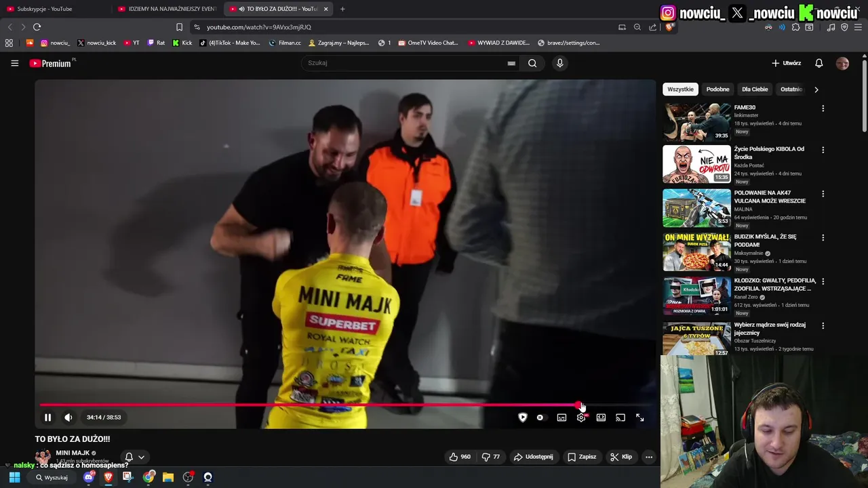Open options menu for FAME30 video

[823, 108]
